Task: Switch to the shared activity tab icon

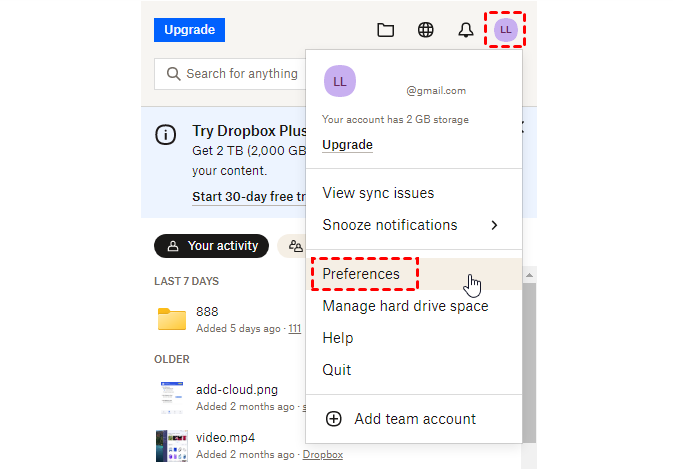Action: point(295,246)
